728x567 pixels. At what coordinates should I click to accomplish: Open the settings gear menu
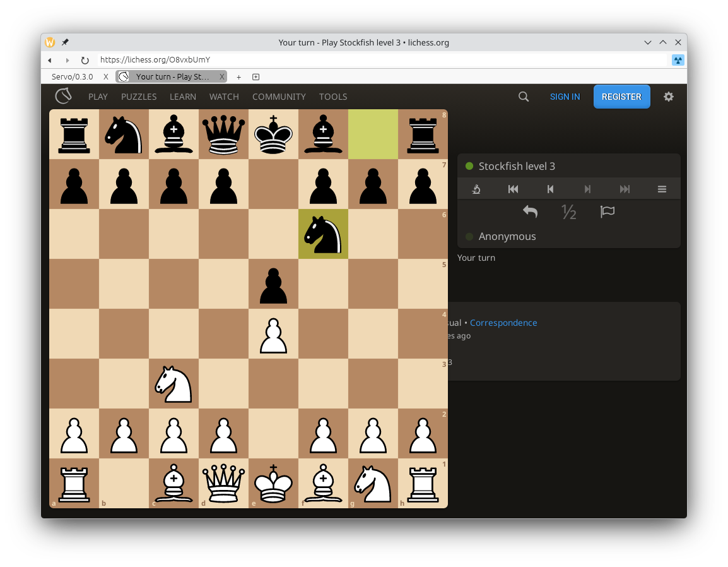[669, 97]
